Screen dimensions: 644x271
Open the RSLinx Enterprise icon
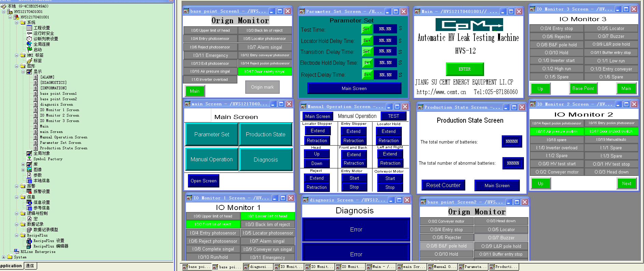pos(16,252)
